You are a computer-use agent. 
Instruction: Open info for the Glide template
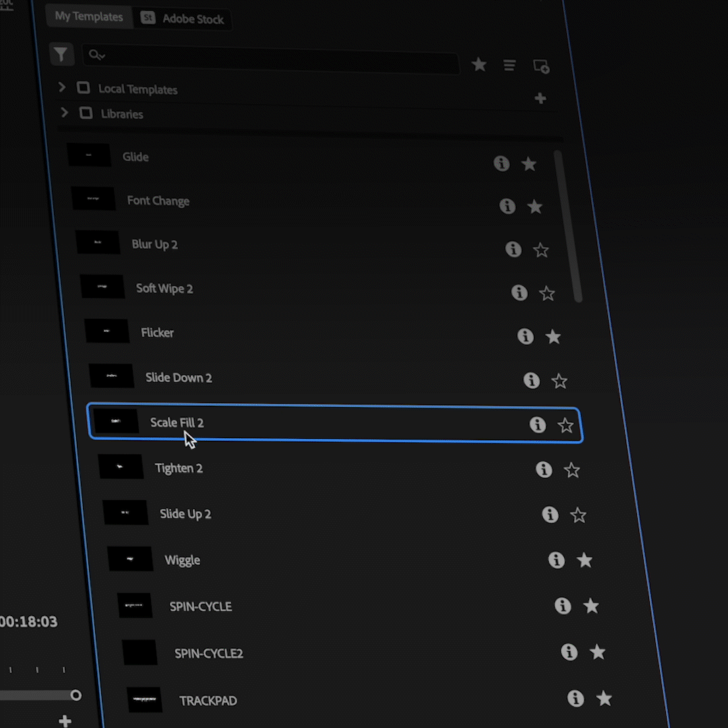(501, 163)
